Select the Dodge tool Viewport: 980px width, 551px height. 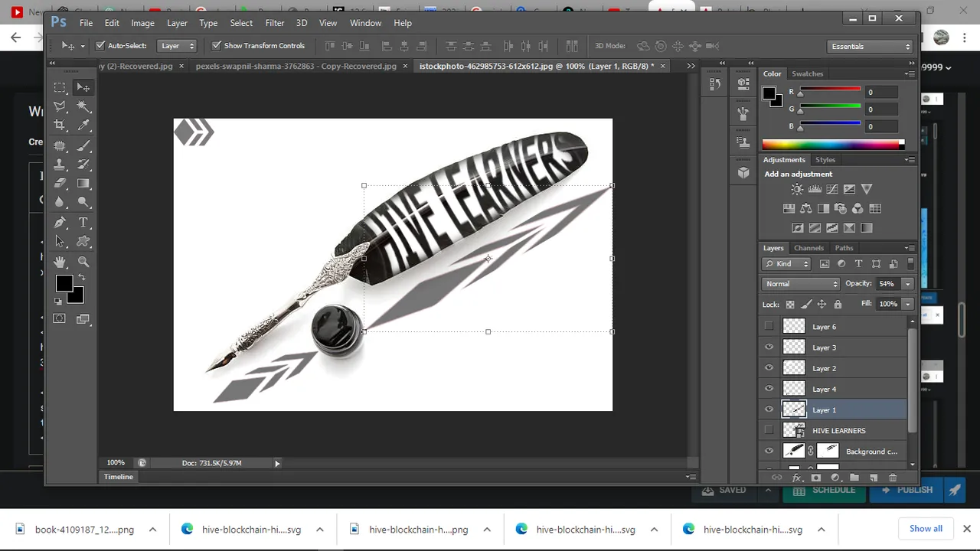click(83, 203)
